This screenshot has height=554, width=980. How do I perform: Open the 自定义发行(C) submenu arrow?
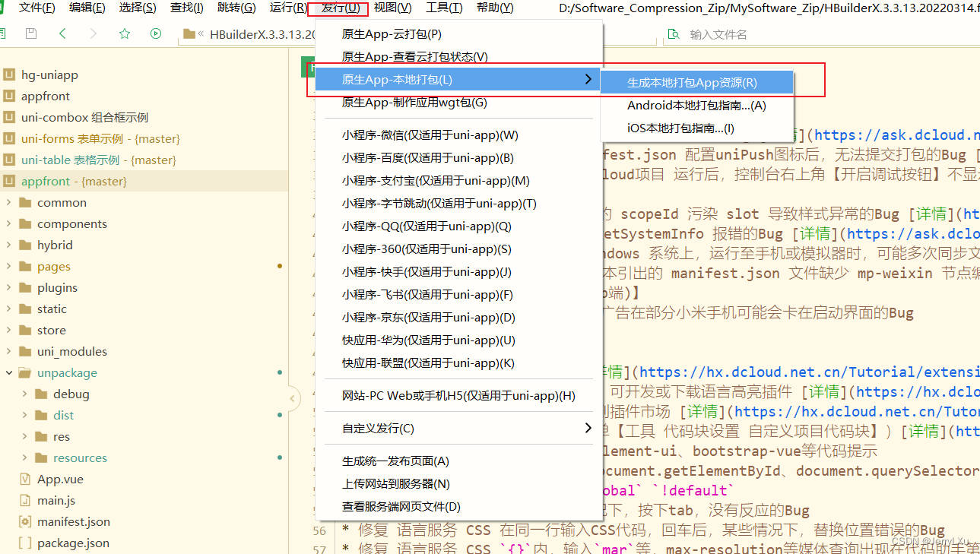pyautogui.click(x=588, y=428)
